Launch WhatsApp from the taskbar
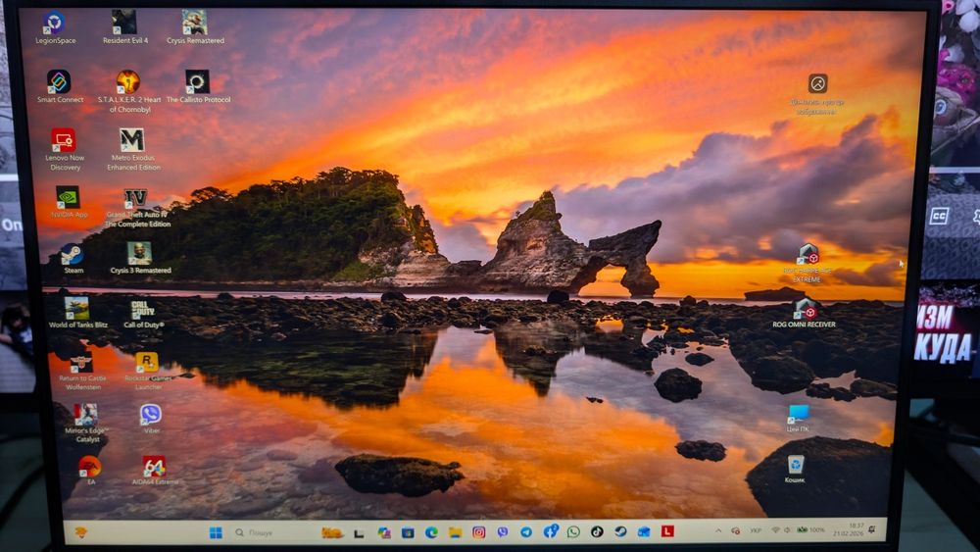 (x=573, y=532)
